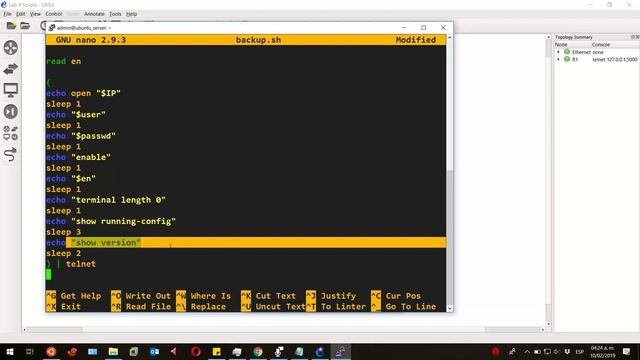Click the terminal vertical scrollbar thumb
Image resolution: width=640 pixels, height=360 pixels.
click(450, 237)
